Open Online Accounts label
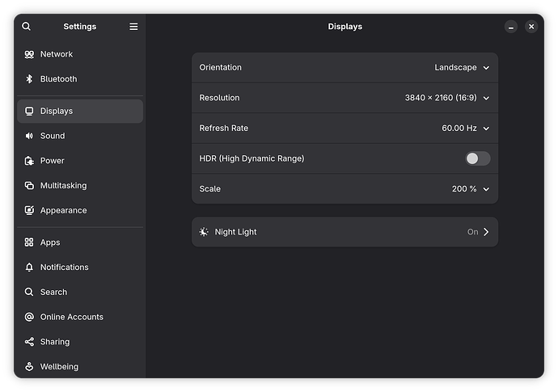The width and height of the screenshot is (558, 392). click(71, 317)
